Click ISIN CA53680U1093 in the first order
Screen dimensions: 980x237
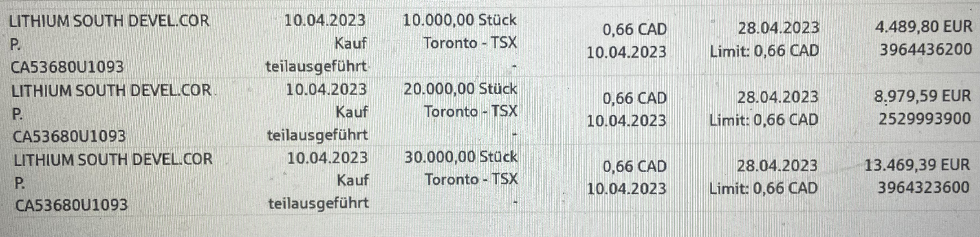tap(67, 68)
